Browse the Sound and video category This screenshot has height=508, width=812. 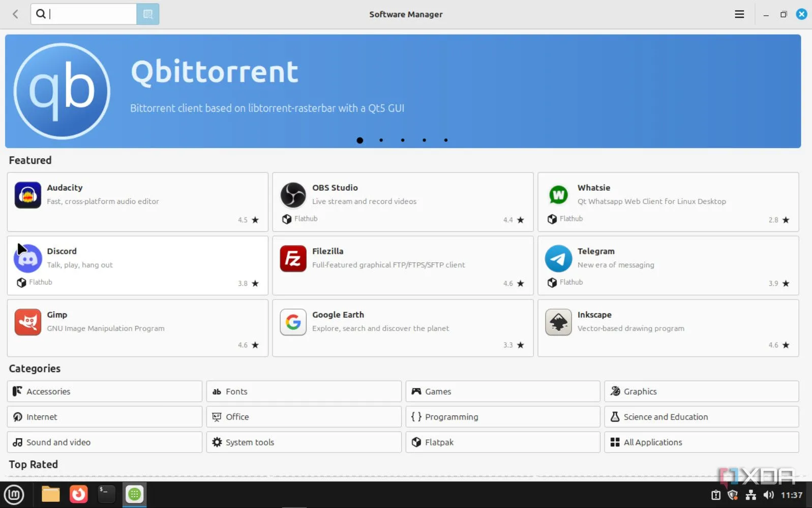tap(104, 442)
